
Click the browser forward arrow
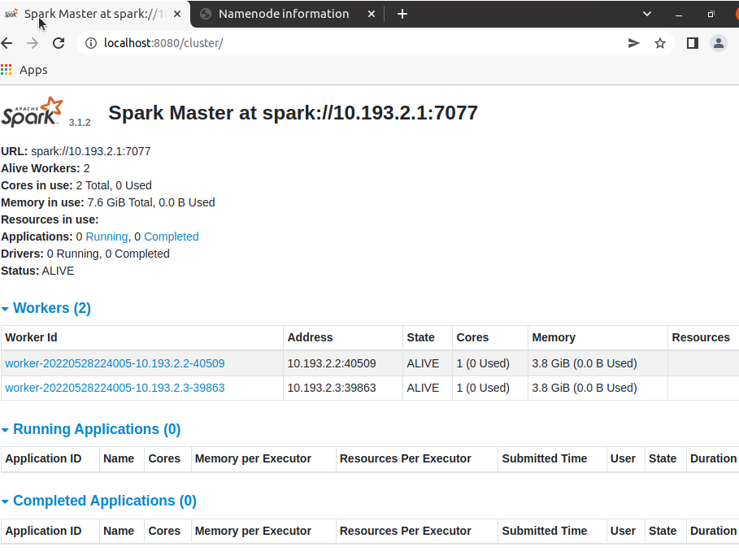click(x=31, y=42)
